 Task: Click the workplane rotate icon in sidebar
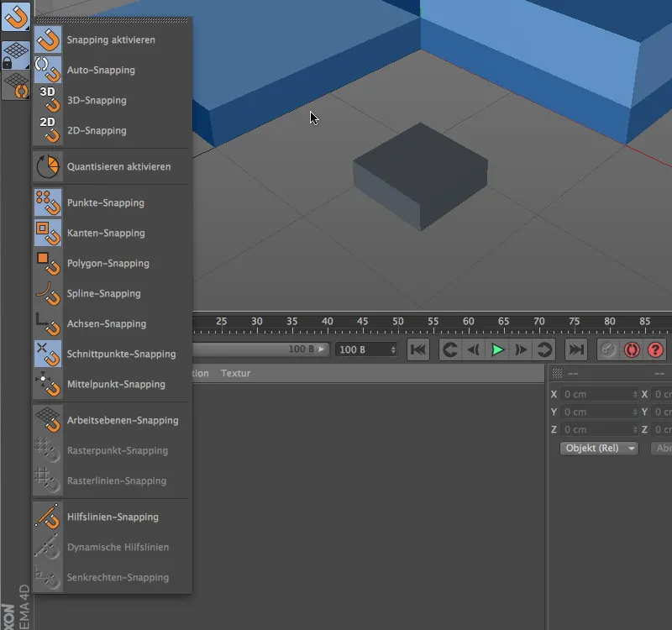click(x=16, y=86)
